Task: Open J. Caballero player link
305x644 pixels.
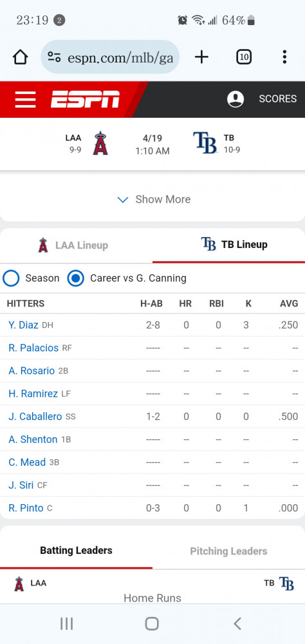Action: pos(35,417)
